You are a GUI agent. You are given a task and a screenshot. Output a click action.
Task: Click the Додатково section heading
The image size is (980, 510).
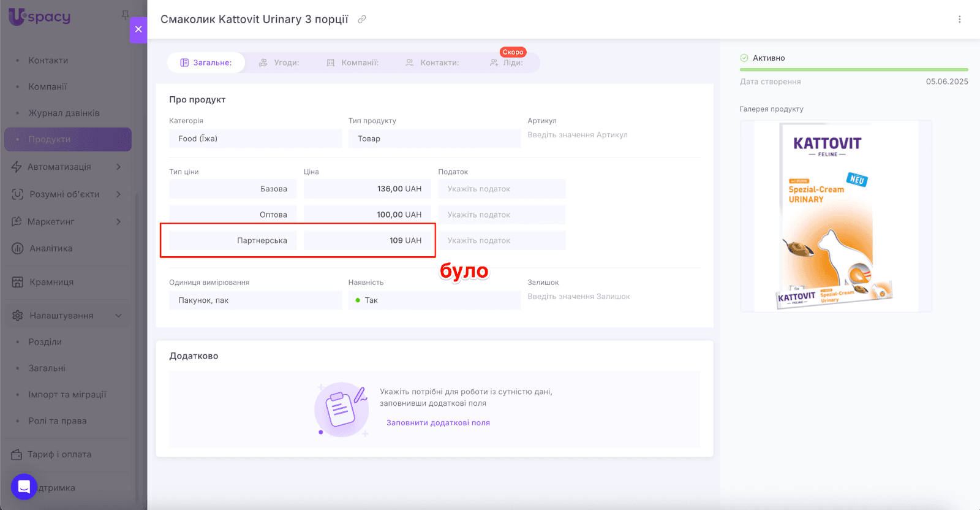tap(194, 356)
